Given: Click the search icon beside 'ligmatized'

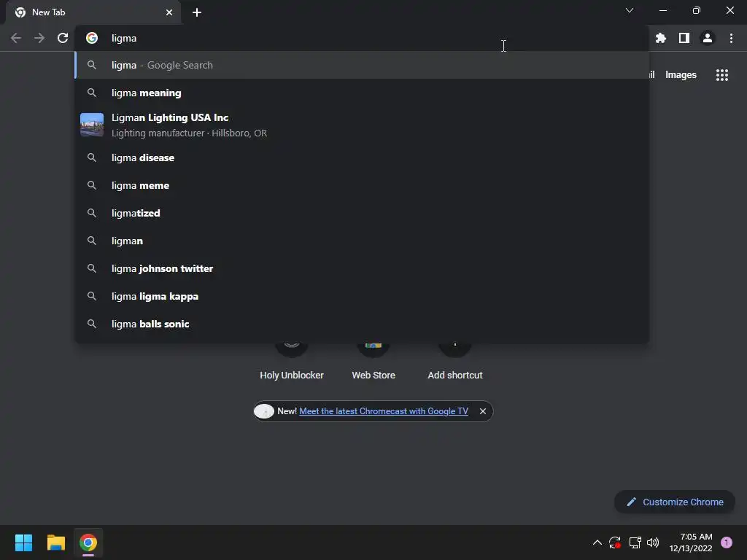Looking at the screenshot, I should 92,213.
